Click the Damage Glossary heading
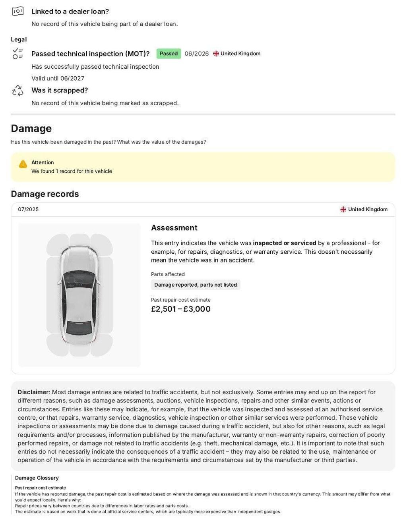This screenshot has height=532, width=407. (x=37, y=478)
